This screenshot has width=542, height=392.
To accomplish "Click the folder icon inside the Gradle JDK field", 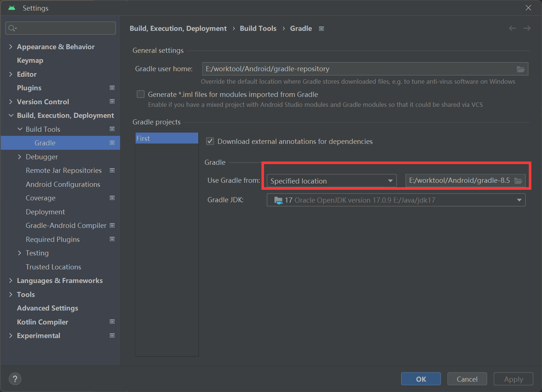I will 278,200.
